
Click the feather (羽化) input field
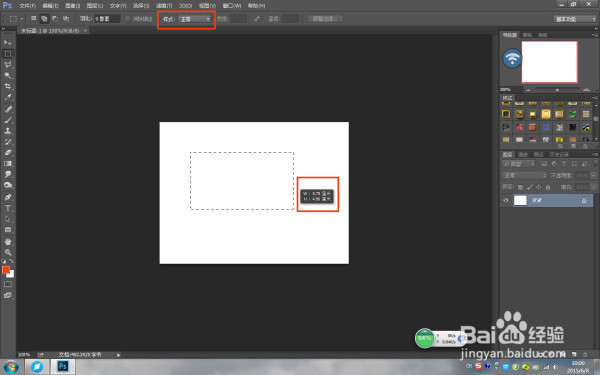[x=107, y=18]
